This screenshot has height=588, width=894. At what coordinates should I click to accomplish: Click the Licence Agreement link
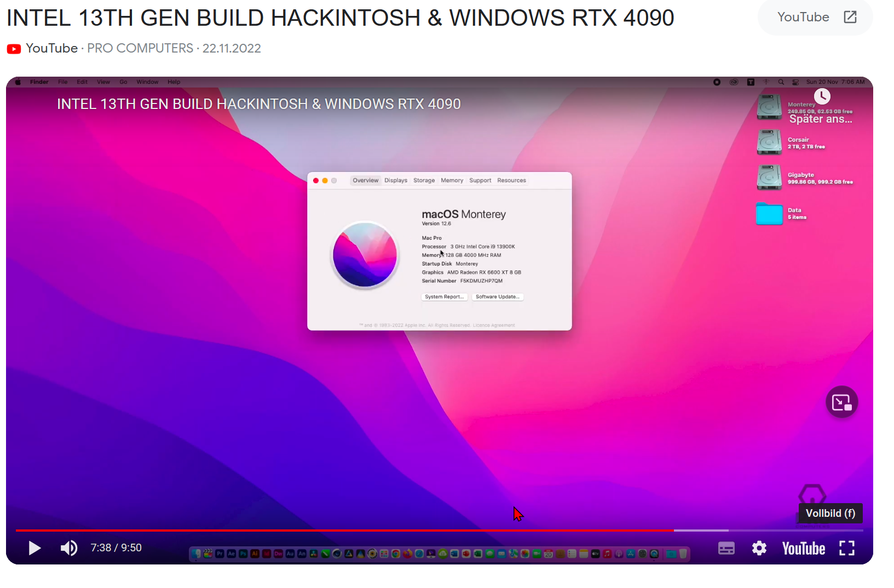(494, 325)
